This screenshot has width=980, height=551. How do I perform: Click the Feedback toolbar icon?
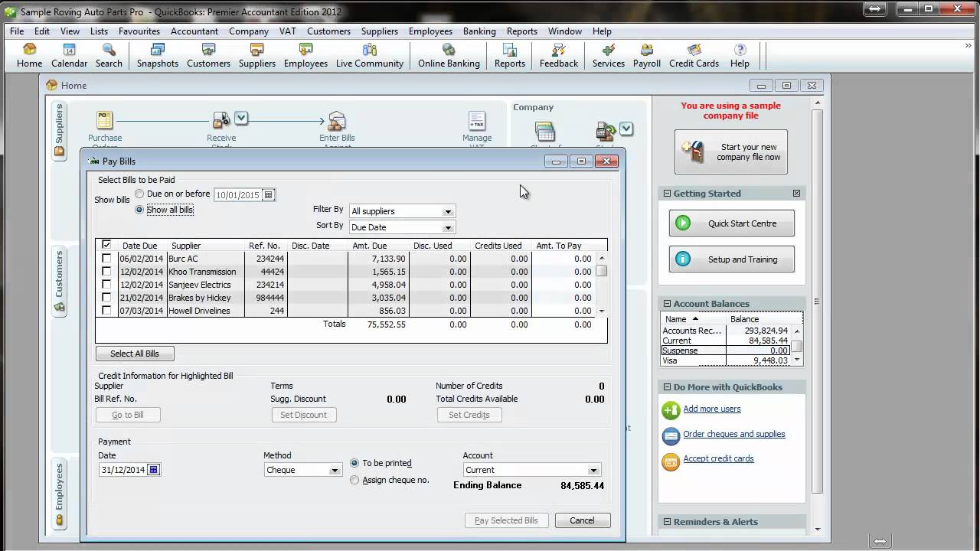tap(559, 56)
